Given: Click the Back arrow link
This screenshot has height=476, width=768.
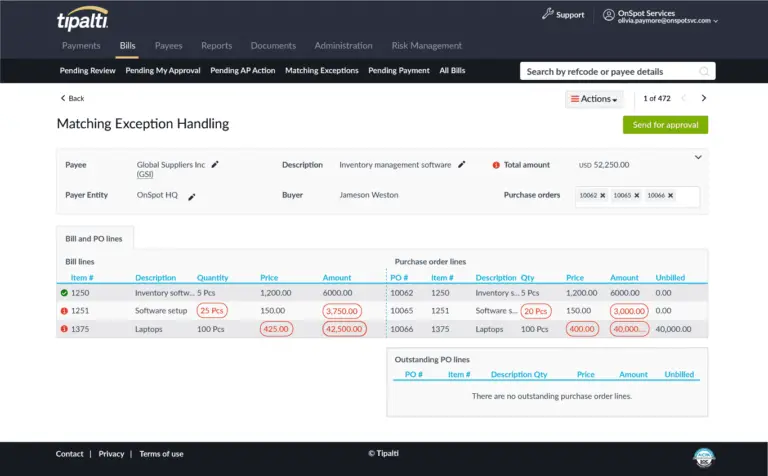Looking at the screenshot, I should click(72, 98).
